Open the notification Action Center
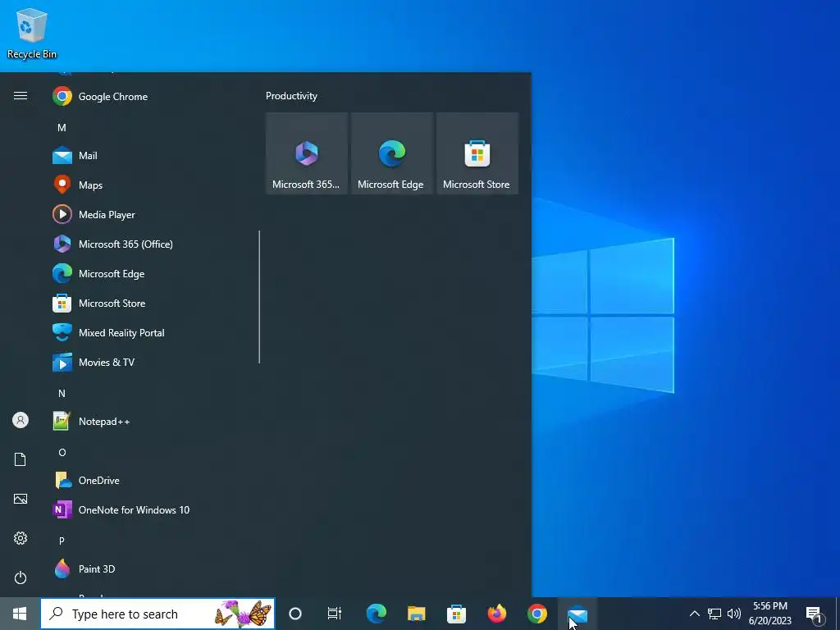The height and width of the screenshot is (630, 840). [x=815, y=614]
